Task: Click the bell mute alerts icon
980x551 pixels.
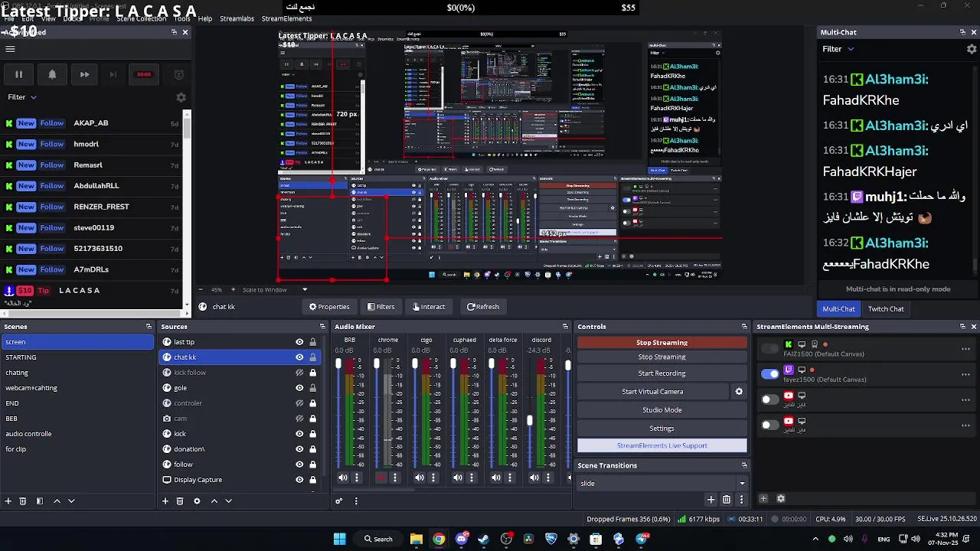Action: pos(52,74)
